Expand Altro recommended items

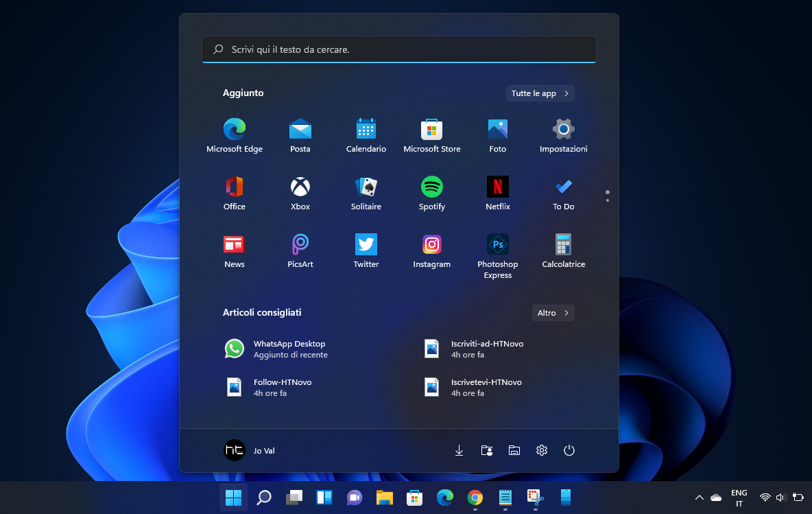click(x=553, y=313)
